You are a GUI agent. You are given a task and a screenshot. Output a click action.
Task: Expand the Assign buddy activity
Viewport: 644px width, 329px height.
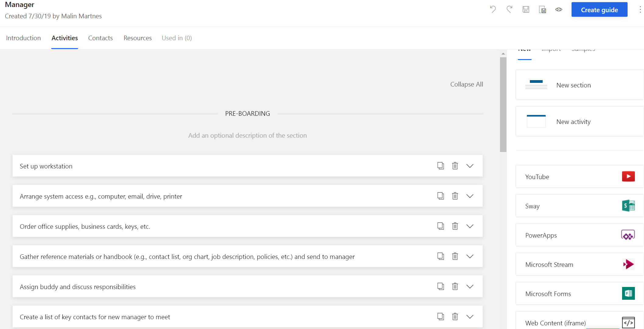coord(470,286)
